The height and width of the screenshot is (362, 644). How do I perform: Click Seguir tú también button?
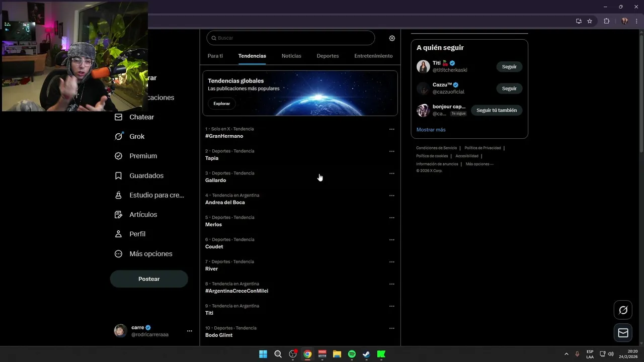click(x=497, y=110)
